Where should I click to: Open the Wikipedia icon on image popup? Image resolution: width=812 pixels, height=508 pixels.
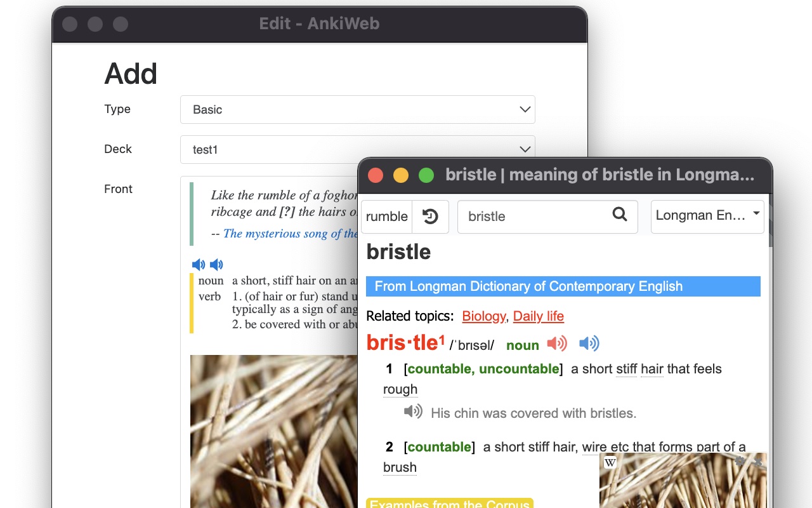click(x=610, y=463)
